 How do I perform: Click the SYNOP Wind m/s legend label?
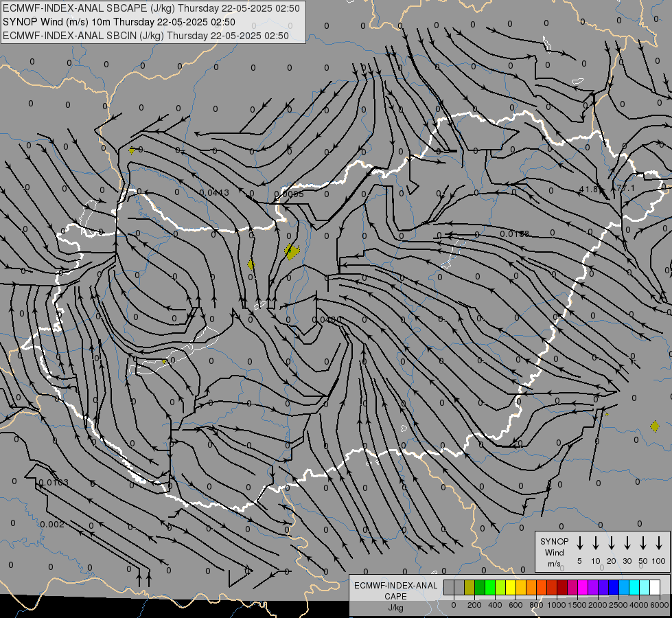[x=554, y=553]
